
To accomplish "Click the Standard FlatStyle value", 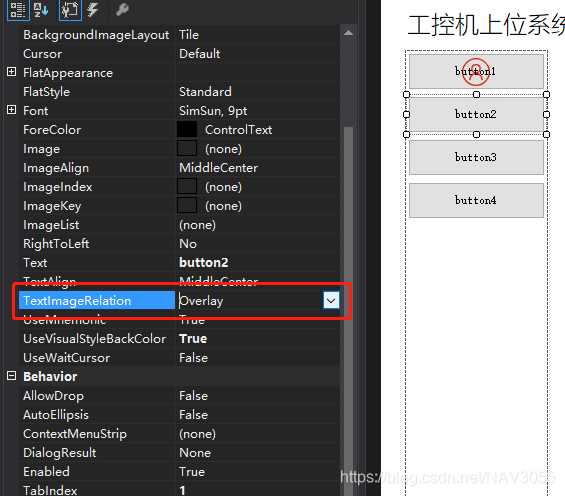I will click(205, 92).
